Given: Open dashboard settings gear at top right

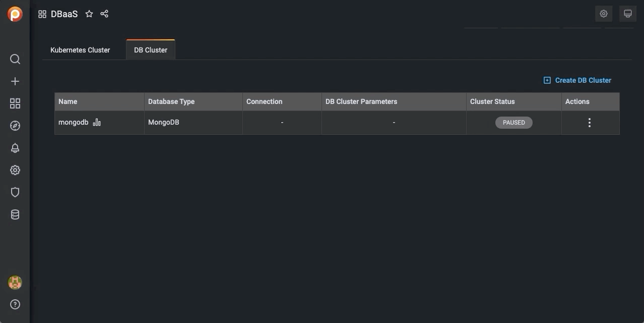Looking at the screenshot, I should [x=604, y=14].
